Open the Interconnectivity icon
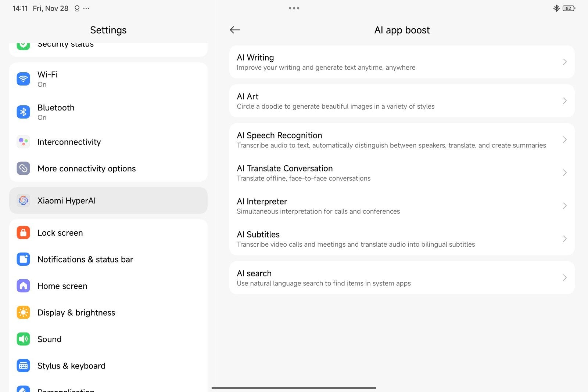Viewport: 588px width, 392px height. pyautogui.click(x=23, y=142)
